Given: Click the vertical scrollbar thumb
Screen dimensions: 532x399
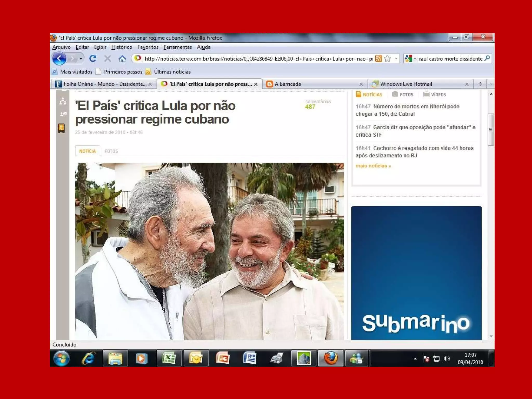Looking at the screenshot, I should point(491,129).
